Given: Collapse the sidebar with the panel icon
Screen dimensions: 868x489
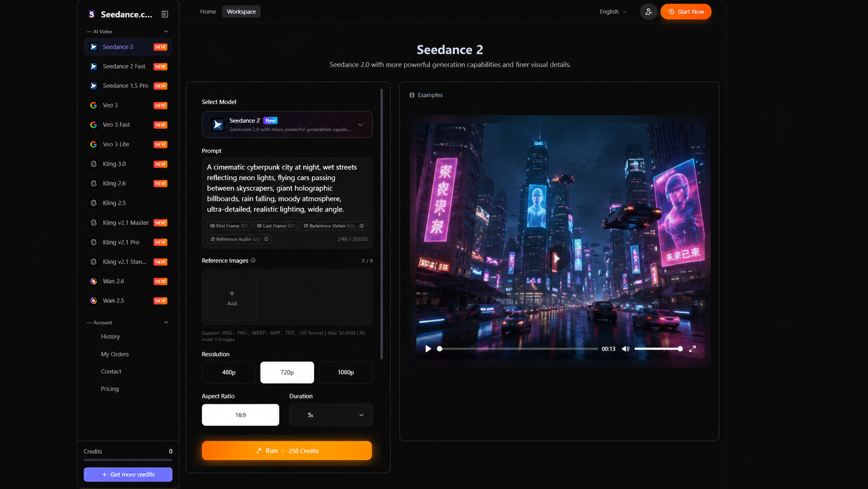Looking at the screenshot, I should pyautogui.click(x=165, y=15).
